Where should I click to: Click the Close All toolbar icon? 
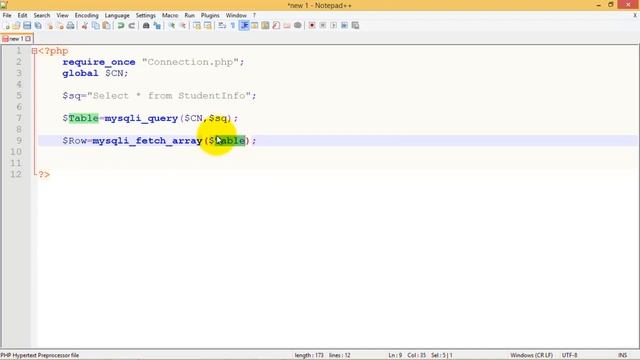(60, 26)
